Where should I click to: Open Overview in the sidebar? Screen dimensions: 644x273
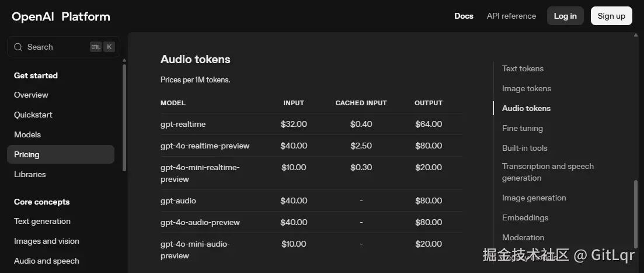click(x=31, y=95)
